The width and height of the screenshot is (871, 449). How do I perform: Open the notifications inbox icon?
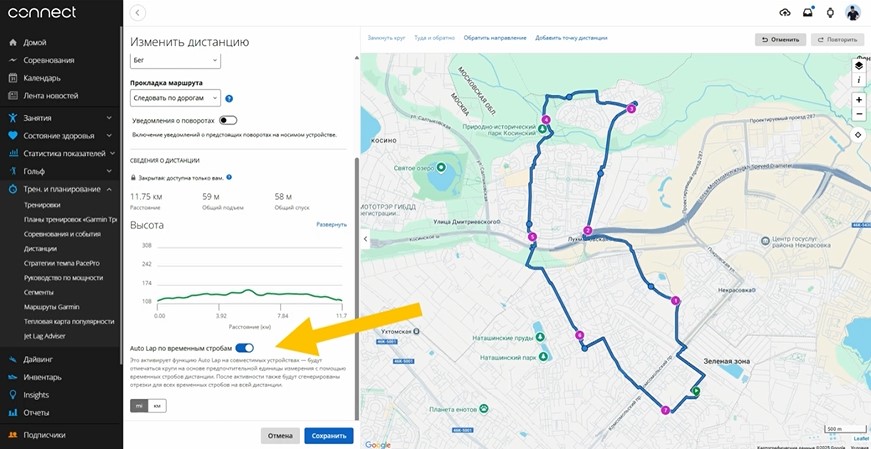click(807, 12)
